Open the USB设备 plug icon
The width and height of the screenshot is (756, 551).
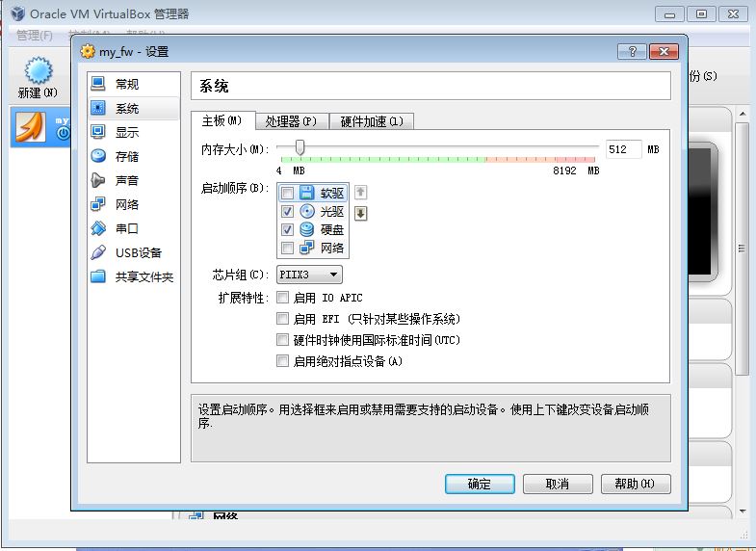tap(98, 252)
